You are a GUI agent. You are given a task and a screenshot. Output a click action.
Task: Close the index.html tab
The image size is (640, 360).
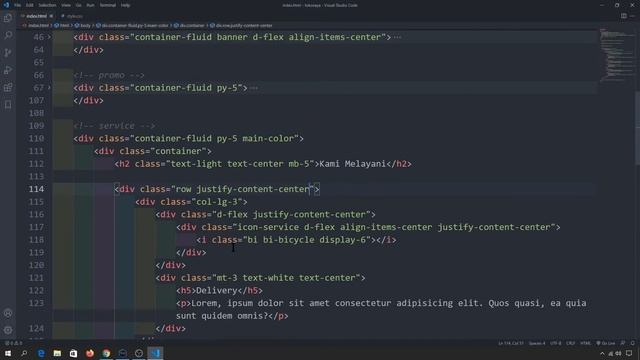pos(51,16)
